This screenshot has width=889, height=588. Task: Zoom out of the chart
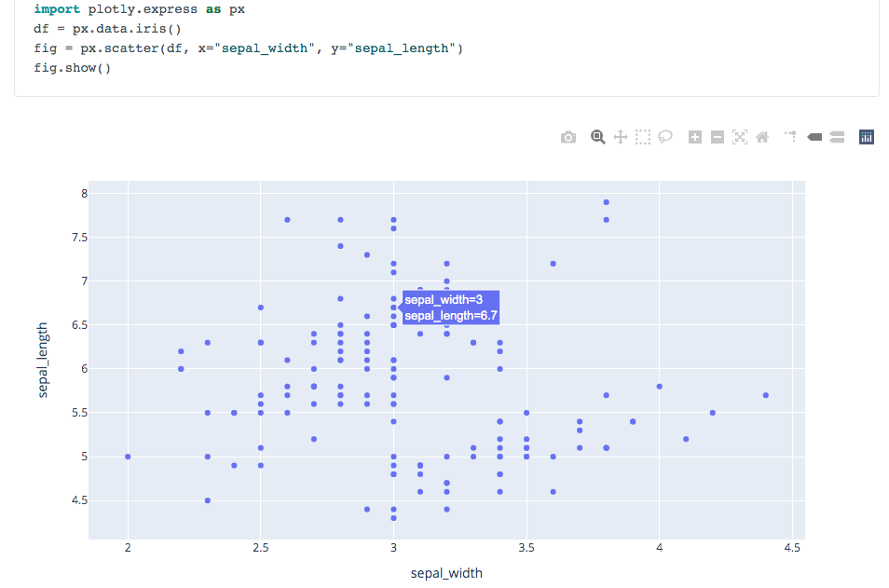click(x=717, y=137)
